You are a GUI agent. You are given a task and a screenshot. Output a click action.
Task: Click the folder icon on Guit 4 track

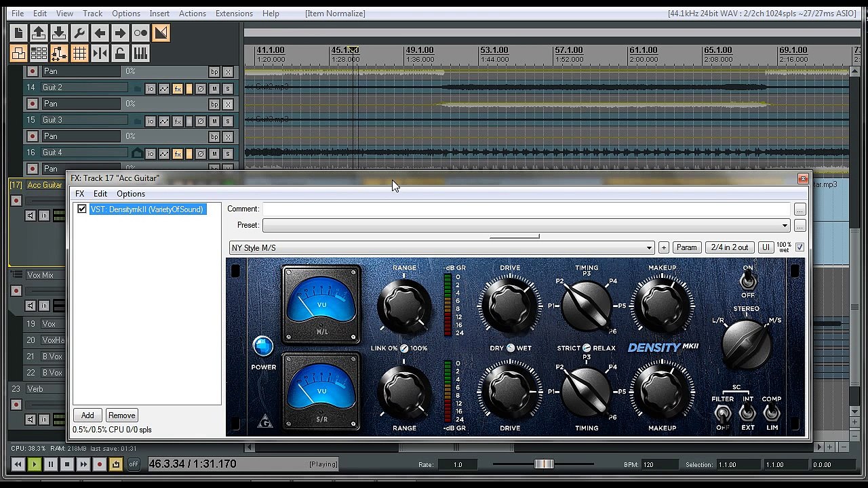click(x=137, y=153)
